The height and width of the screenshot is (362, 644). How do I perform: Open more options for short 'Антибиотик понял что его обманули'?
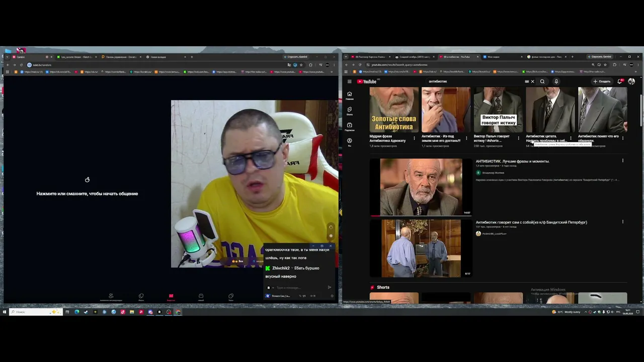pyautogui.click(x=623, y=138)
